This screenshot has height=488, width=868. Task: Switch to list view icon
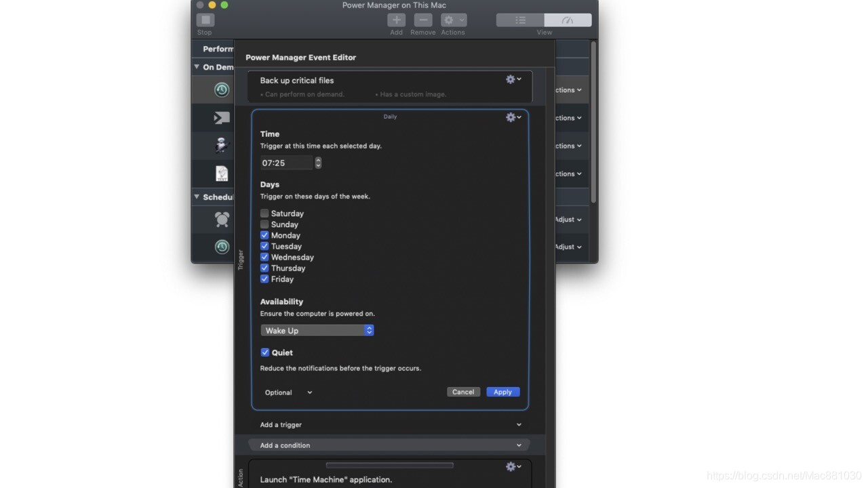click(x=520, y=20)
